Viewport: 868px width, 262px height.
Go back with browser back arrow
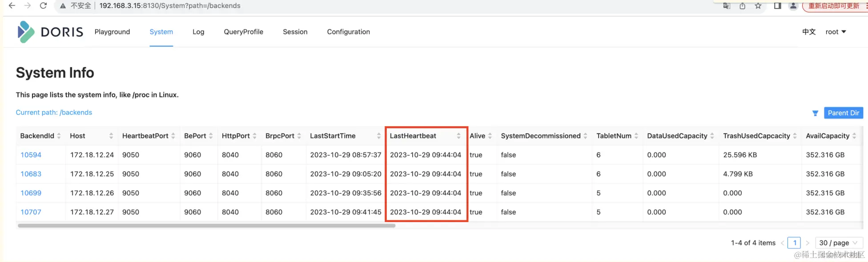pos(12,6)
